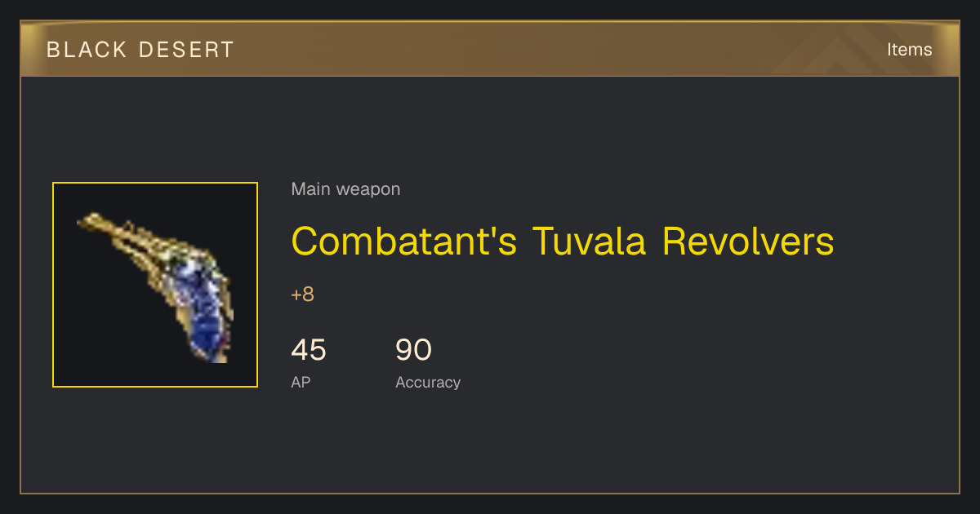This screenshot has width=980, height=514.
Task: Click the +8 enhancement level text
Action: tap(302, 295)
